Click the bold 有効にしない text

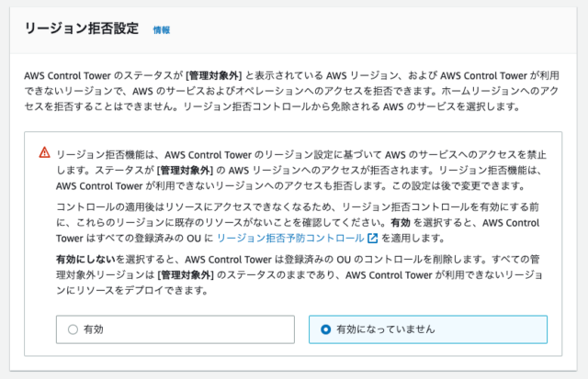click(85, 259)
